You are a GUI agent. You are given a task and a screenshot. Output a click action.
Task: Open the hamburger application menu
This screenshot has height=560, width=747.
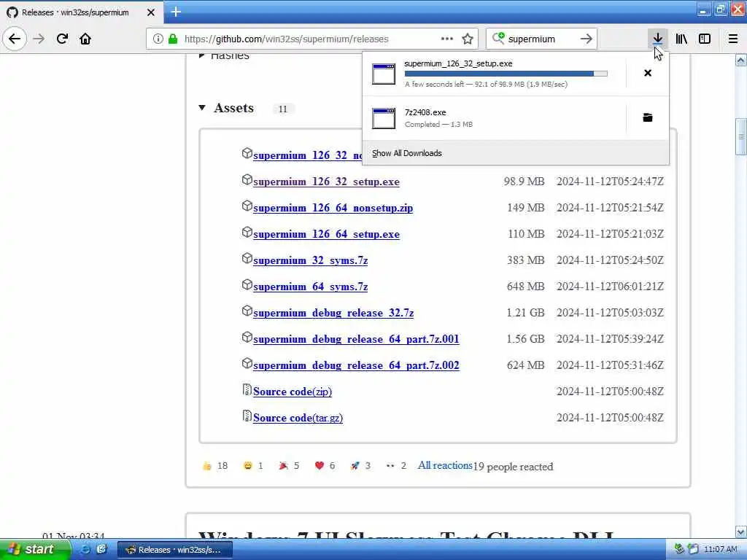733,39
